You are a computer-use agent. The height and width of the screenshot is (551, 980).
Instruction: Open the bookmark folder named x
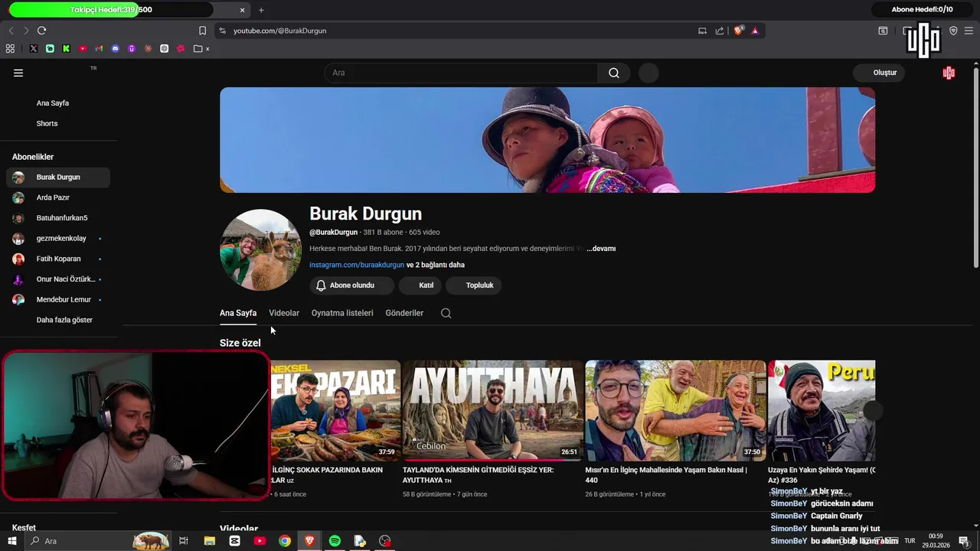tap(202, 48)
